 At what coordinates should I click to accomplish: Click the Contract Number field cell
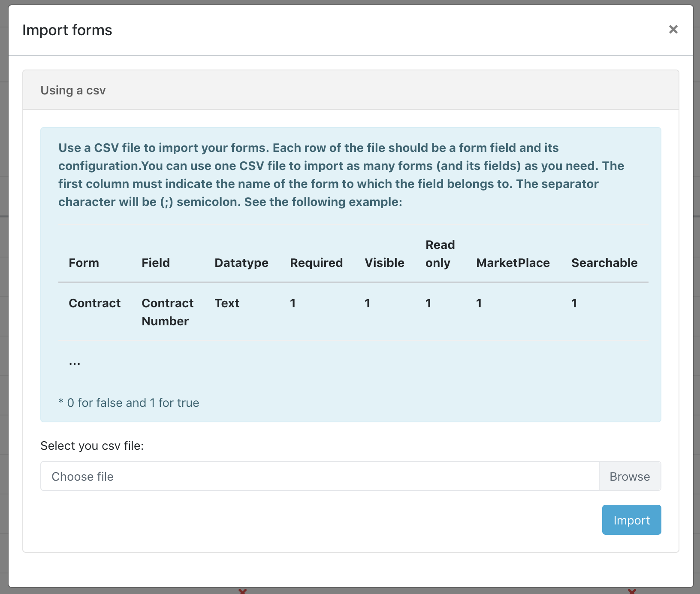pyautogui.click(x=167, y=312)
